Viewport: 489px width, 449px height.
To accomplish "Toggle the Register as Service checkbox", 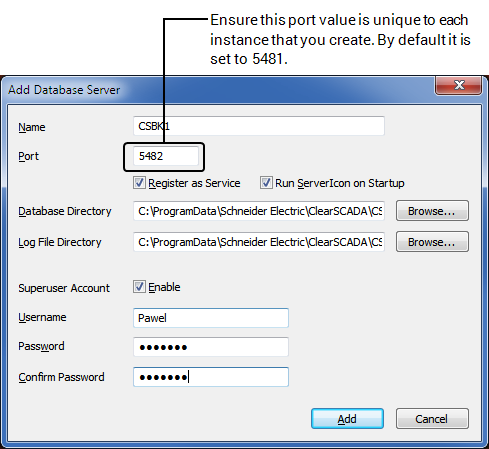I will [x=139, y=183].
